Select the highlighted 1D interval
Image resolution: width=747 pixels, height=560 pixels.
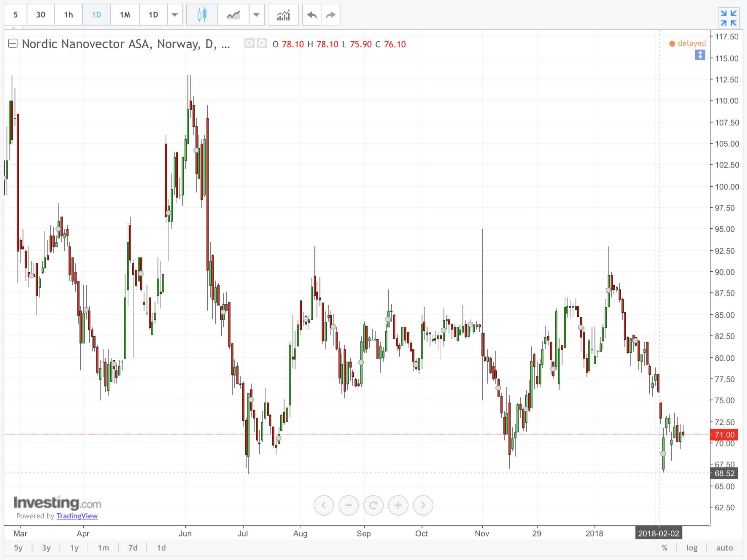97,14
